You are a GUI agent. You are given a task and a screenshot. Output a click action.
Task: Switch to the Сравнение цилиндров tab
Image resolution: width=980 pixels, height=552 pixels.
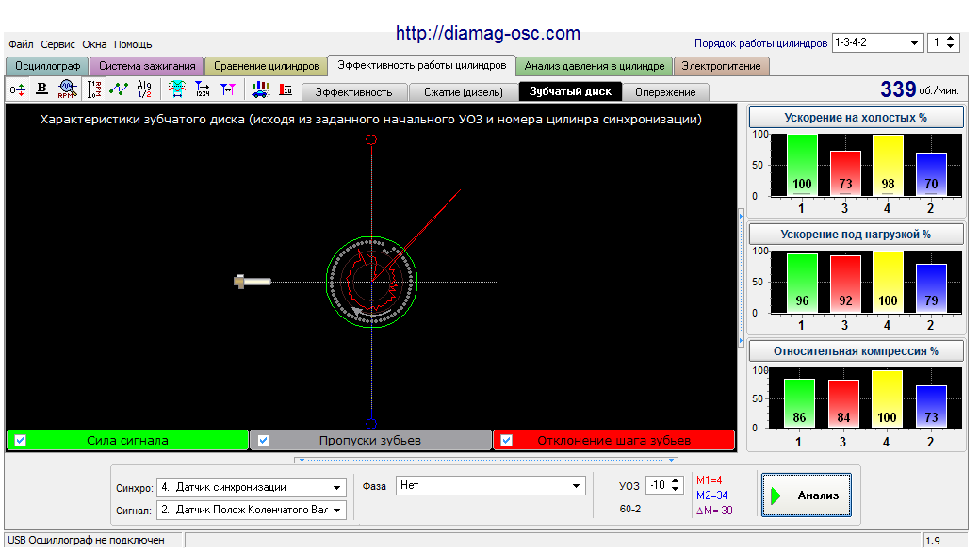(x=267, y=66)
